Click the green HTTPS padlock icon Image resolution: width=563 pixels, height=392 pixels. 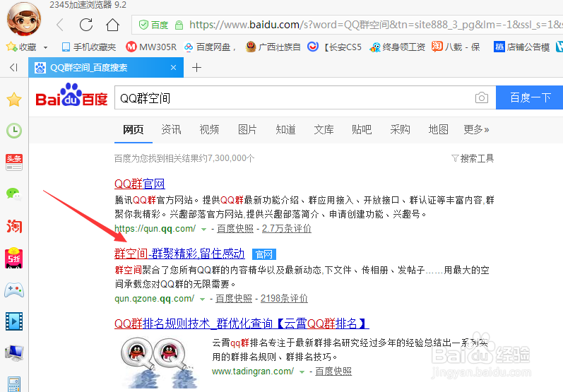coord(179,25)
